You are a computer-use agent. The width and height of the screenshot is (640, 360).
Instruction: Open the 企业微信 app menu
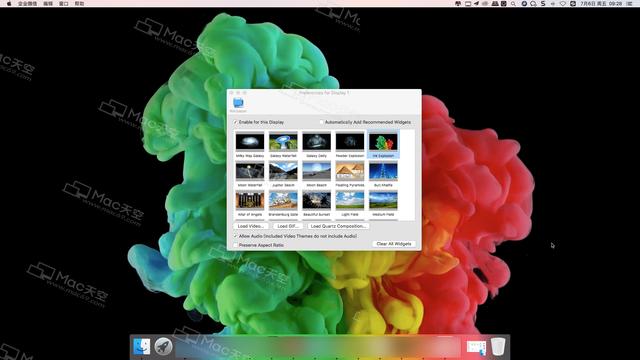pyautogui.click(x=27, y=3)
